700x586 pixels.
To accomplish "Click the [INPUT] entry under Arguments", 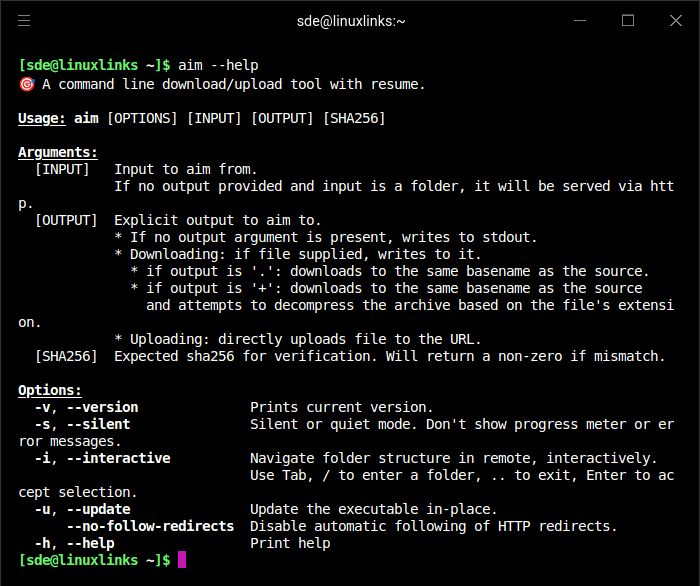I will click(62, 169).
